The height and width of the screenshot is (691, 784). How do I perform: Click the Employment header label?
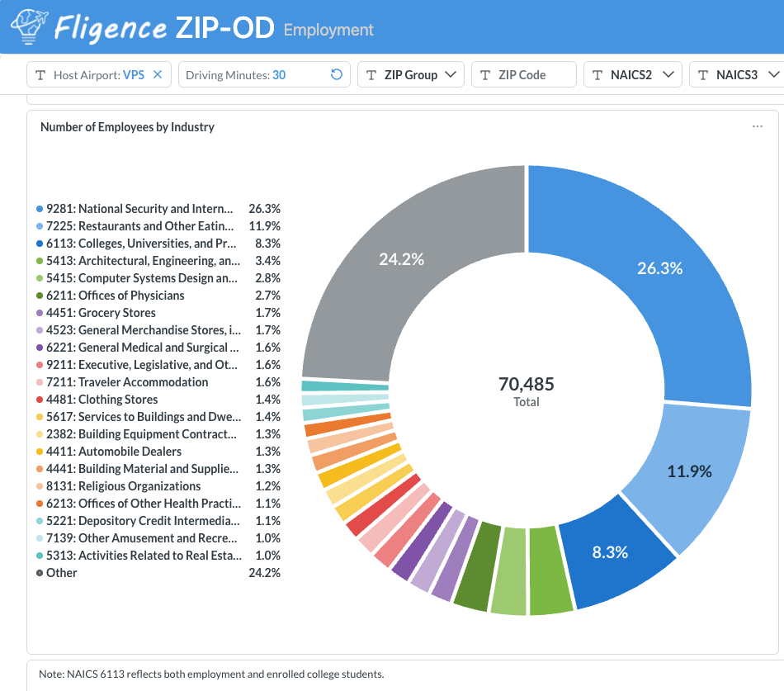click(x=328, y=30)
